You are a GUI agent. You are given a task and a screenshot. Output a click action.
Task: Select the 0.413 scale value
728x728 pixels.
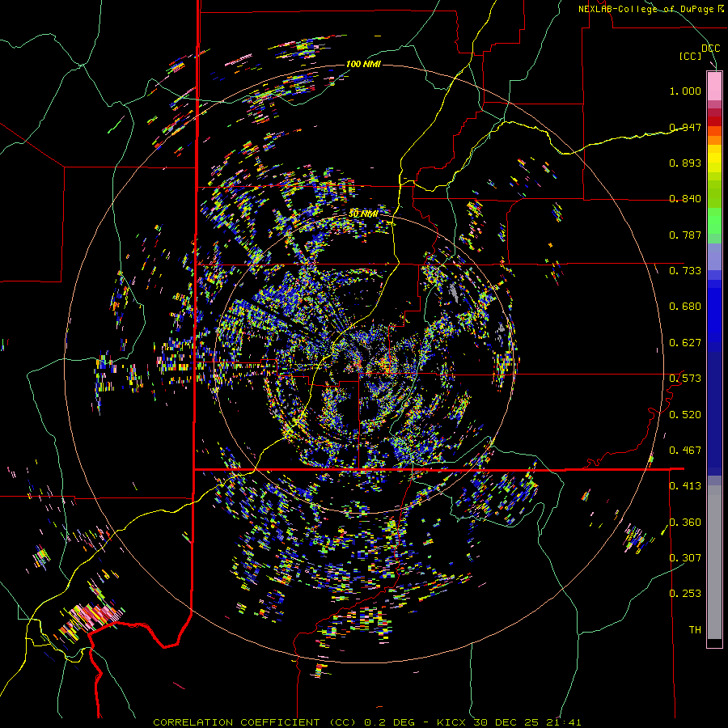[x=685, y=486]
